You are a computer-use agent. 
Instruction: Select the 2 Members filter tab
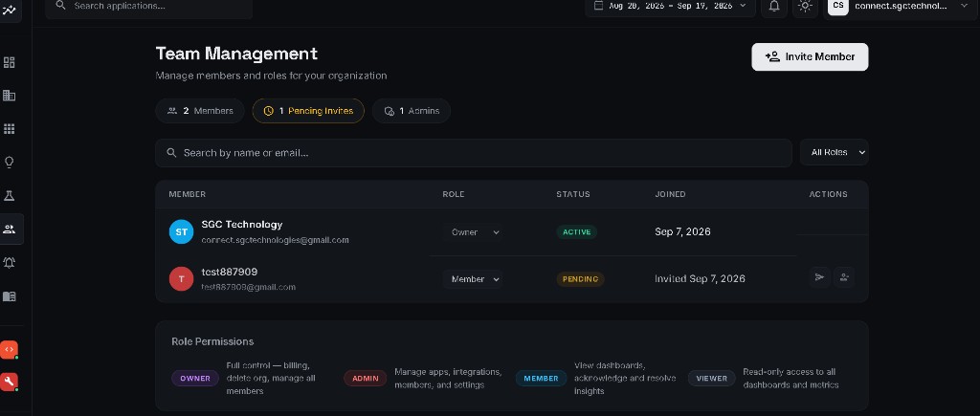[x=200, y=111]
